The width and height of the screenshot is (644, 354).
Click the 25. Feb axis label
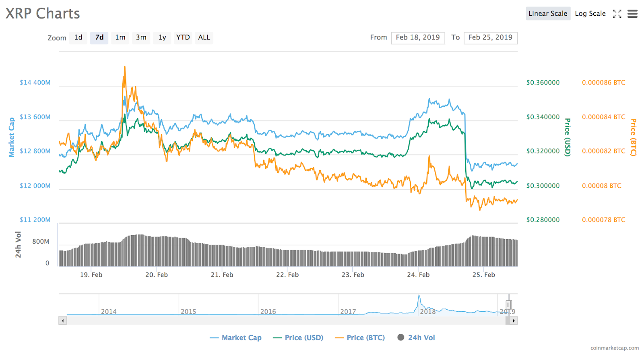pyautogui.click(x=484, y=275)
